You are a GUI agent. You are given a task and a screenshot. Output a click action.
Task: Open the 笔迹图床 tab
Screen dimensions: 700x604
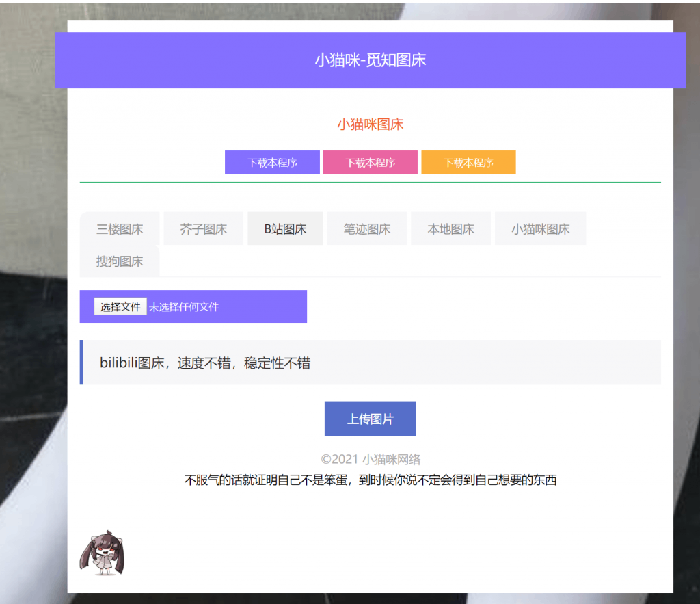[x=366, y=228]
